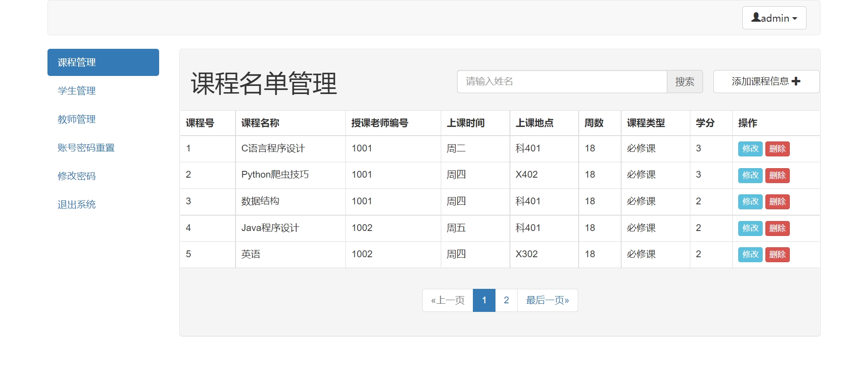Edit the Java程序设计 course

(x=750, y=228)
